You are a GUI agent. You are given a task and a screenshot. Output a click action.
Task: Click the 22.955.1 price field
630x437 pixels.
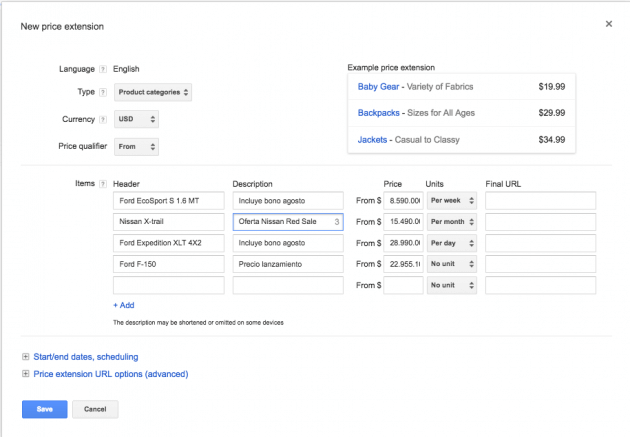(x=403, y=264)
